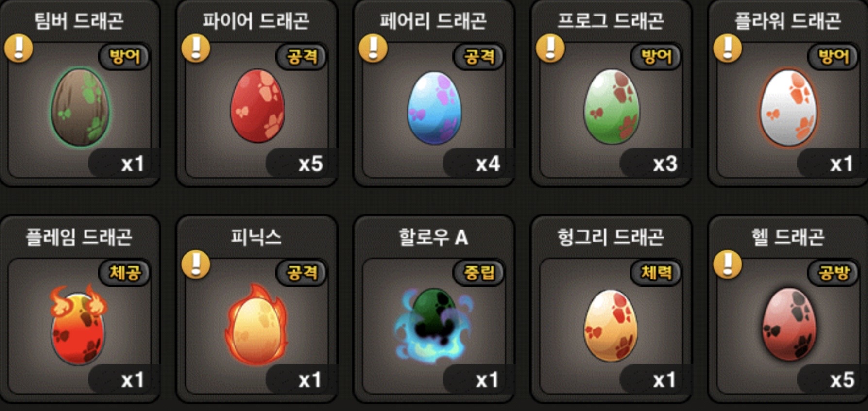Select the 팀버 드래곤 brown egg
This screenshot has width=868, height=411.
81,107
